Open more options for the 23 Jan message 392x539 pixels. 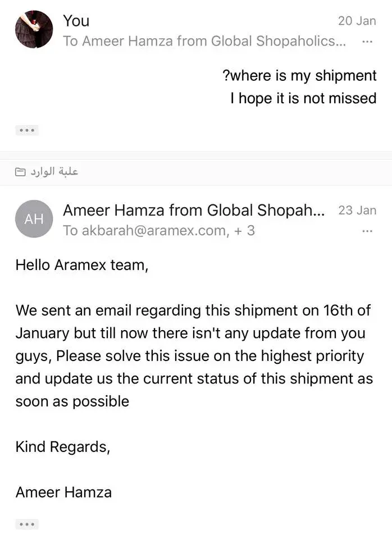pos(367,231)
